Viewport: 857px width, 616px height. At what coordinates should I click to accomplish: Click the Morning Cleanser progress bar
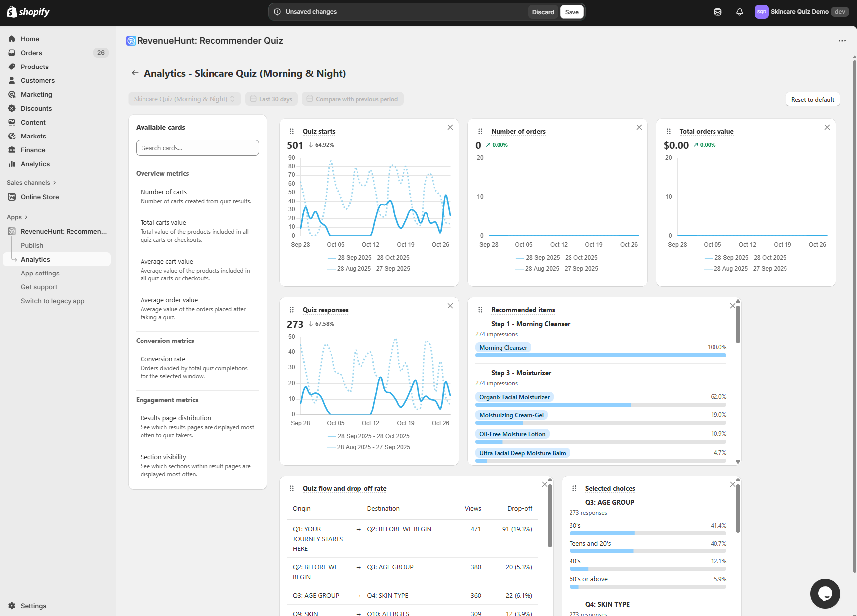tap(600, 355)
